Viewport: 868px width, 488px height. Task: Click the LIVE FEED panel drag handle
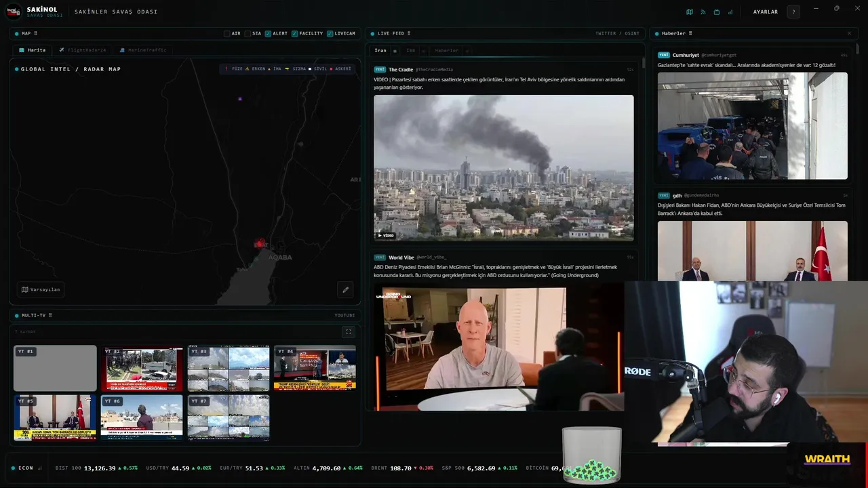click(409, 33)
